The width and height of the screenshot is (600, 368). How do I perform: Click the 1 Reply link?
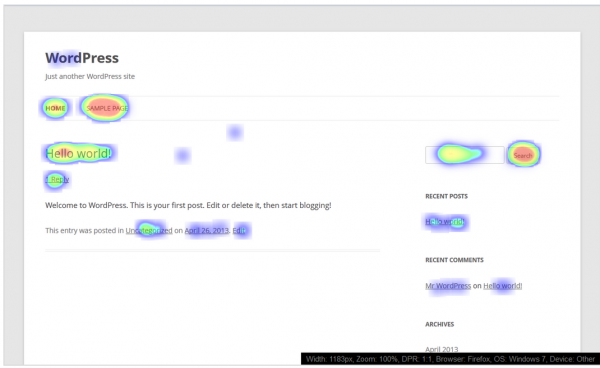pos(57,179)
